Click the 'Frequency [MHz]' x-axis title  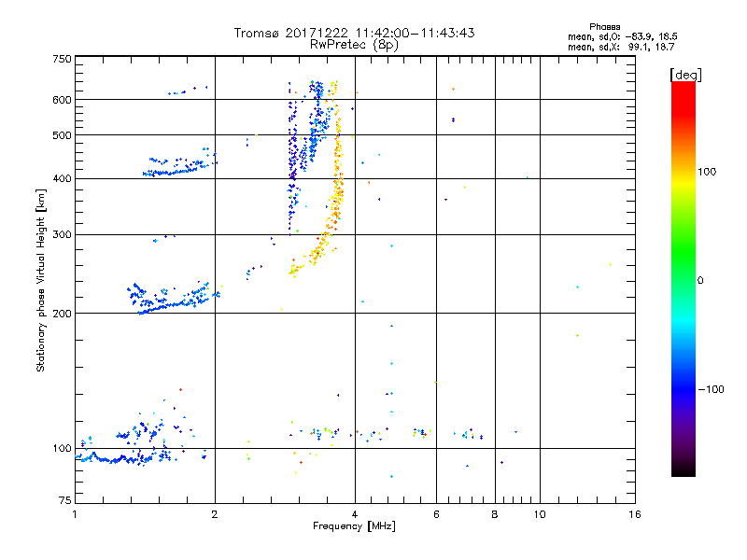pyautogui.click(x=354, y=526)
